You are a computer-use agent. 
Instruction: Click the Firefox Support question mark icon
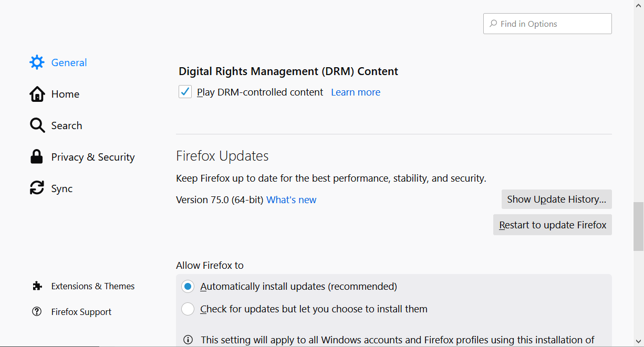37,312
